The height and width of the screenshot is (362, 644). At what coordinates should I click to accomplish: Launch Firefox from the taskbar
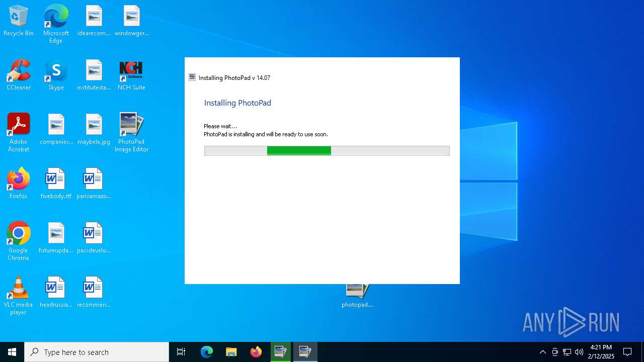(256, 352)
